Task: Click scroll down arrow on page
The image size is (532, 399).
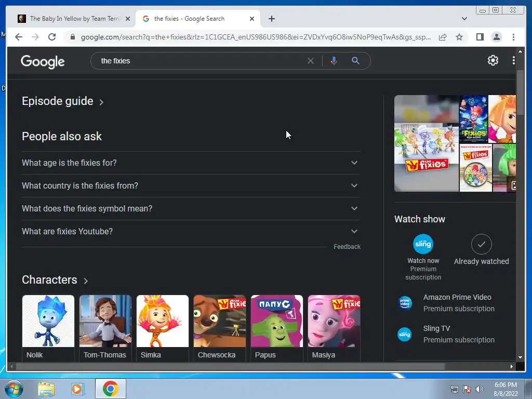Action: coord(520,357)
